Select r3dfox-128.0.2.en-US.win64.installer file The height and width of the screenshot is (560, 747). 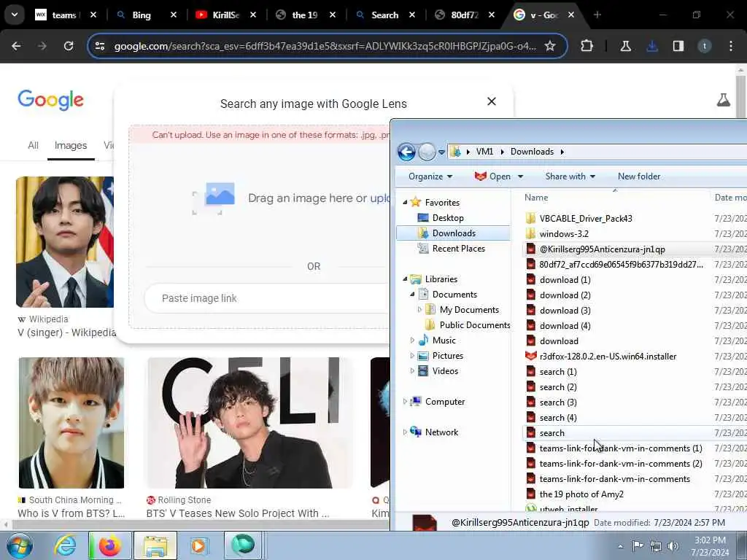608,356
